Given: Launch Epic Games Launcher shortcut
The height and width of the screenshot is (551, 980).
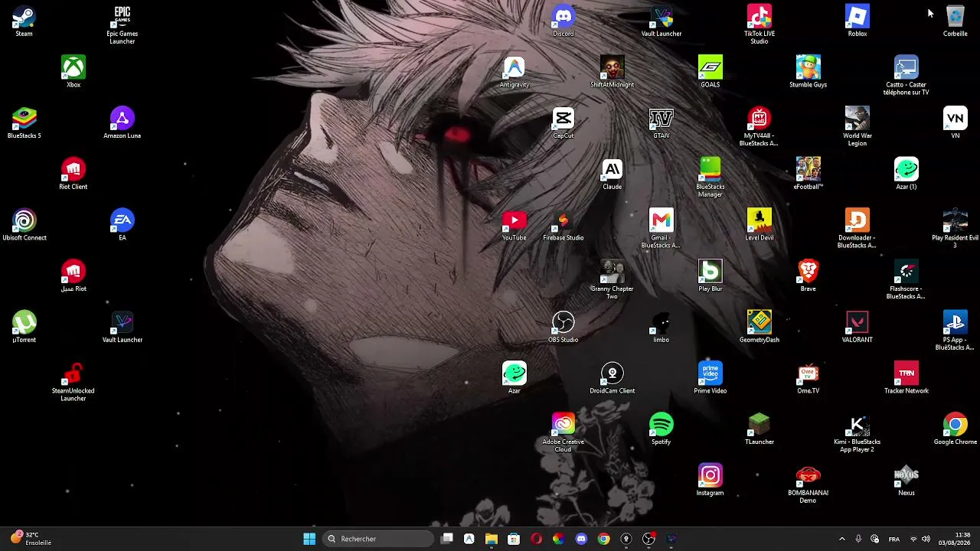Looking at the screenshot, I should coord(122,24).
